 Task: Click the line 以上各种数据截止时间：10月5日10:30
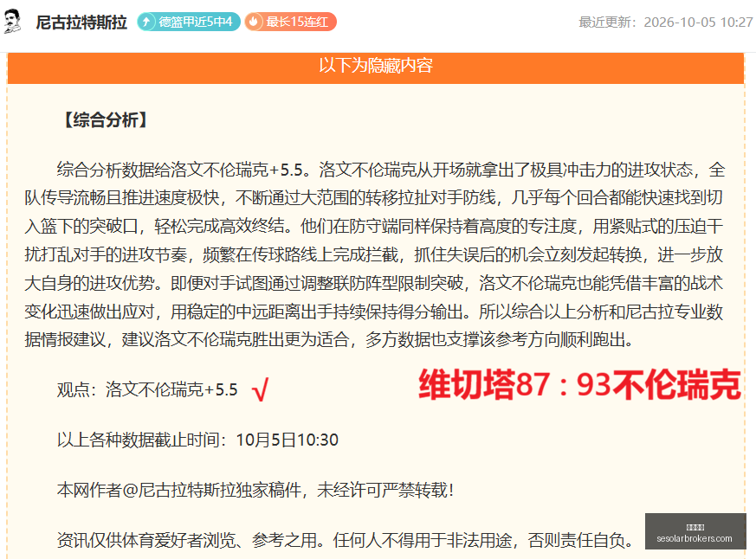tap(197, 440)
